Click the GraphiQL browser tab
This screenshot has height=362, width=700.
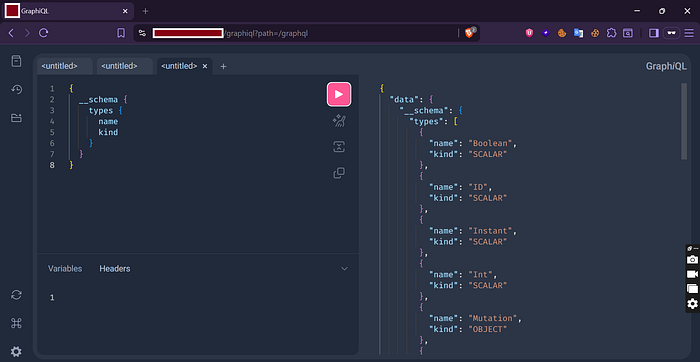coord(69,11)
